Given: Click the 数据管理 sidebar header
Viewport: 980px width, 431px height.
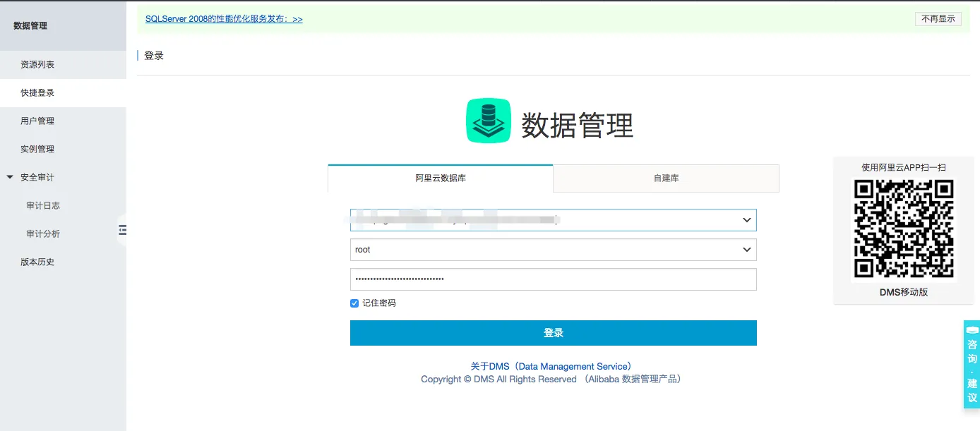Looking at the screenshot, I should [x=30, y=25].
